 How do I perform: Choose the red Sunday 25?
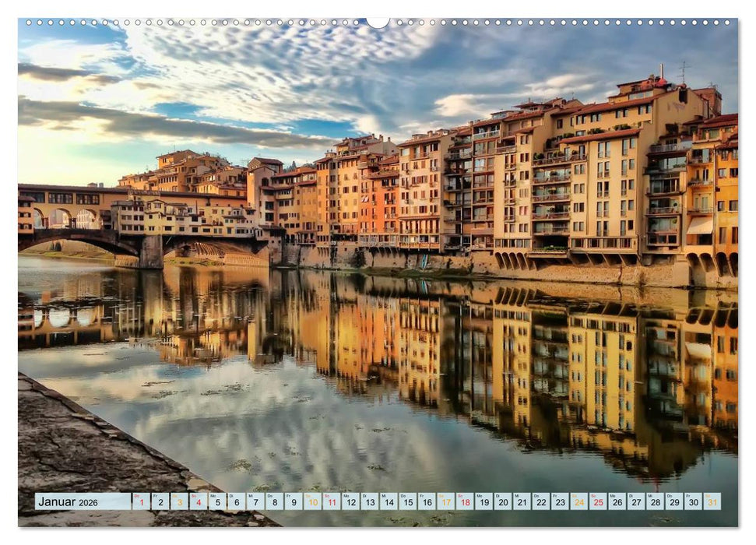pos(599,501)
